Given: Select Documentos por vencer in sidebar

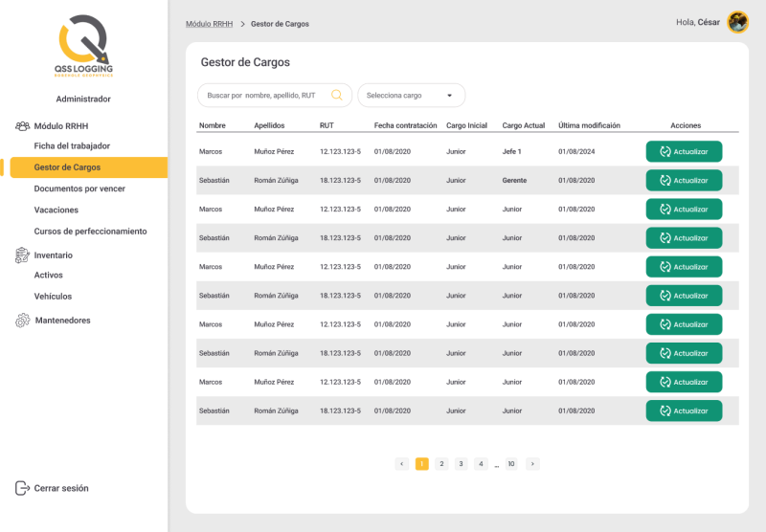Looking at the screenshot, I should (x=79, y=188).
